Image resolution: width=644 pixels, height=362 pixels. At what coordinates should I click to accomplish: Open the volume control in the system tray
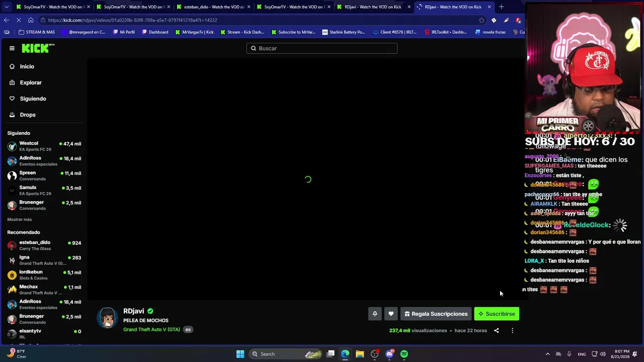point(603,354)
